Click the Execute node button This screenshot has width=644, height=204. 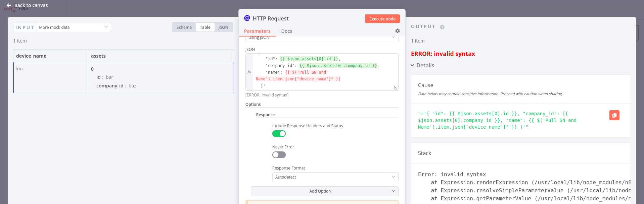point(382,19)
